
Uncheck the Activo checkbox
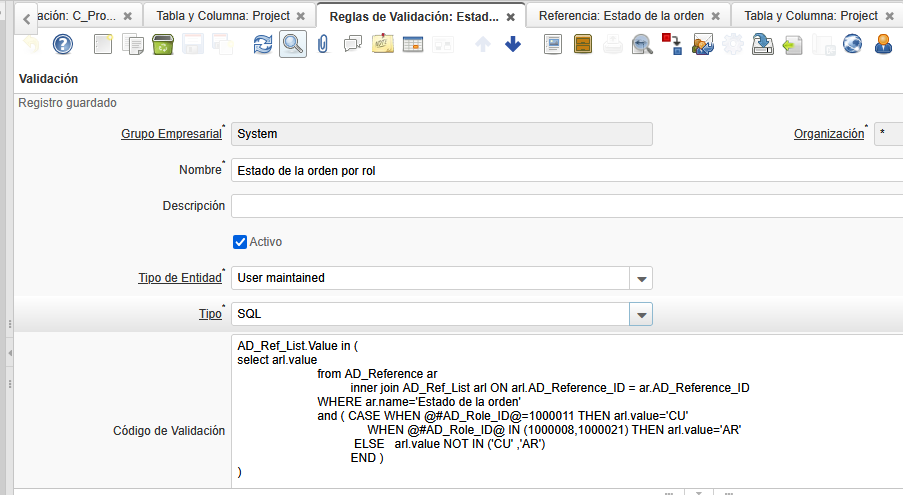(240, 242)
